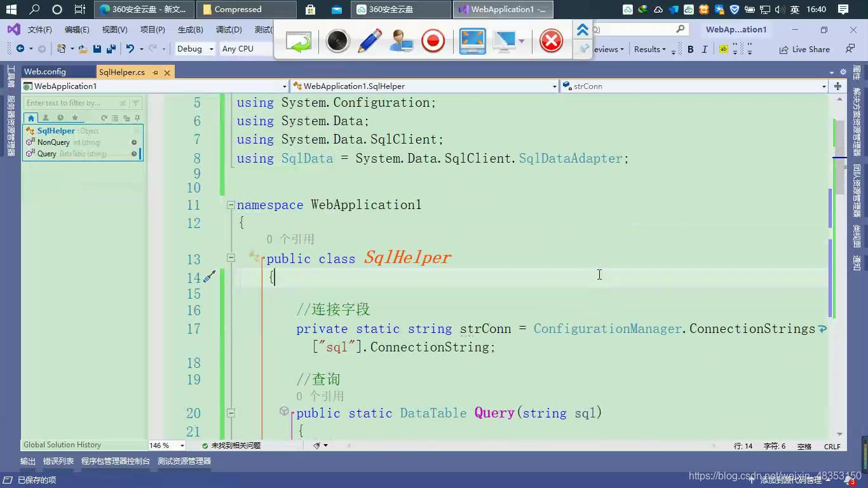Pin the recorder floating toolbar
Image resolution: width=868 pixels, height=488 pixels.
(582, 49)
